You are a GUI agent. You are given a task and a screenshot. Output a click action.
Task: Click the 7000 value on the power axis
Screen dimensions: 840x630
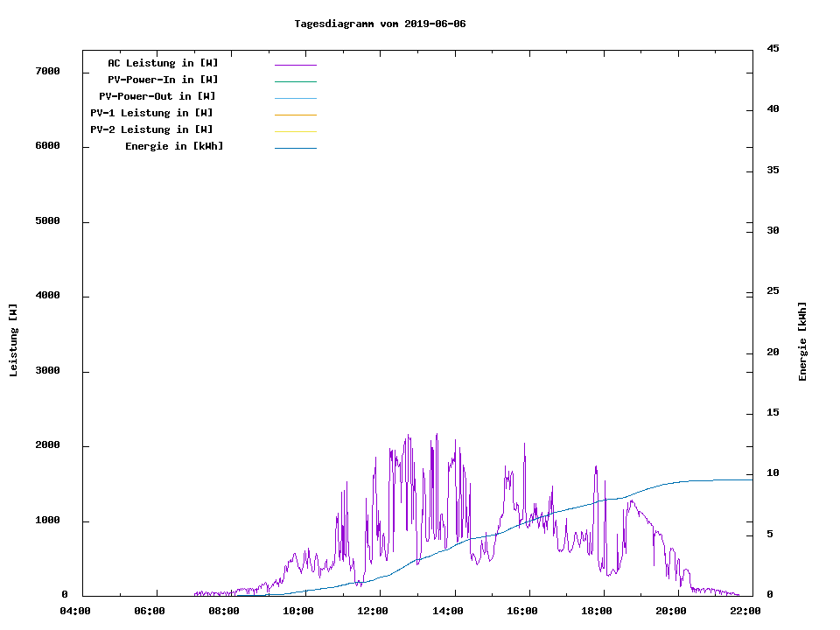47,71
